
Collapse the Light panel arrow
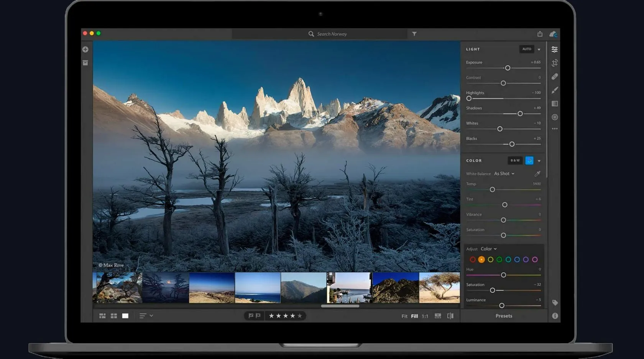click(x=539, y=49)
